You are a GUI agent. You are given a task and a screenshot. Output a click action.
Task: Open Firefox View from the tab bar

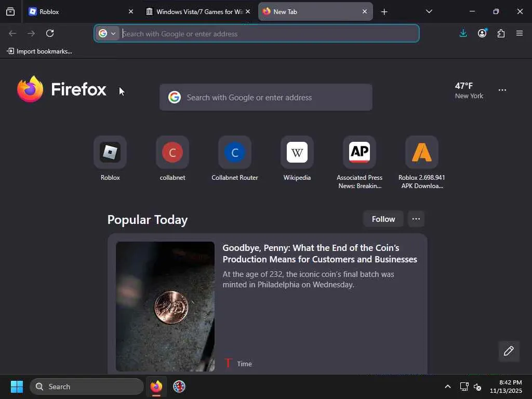tap(10, 11)
